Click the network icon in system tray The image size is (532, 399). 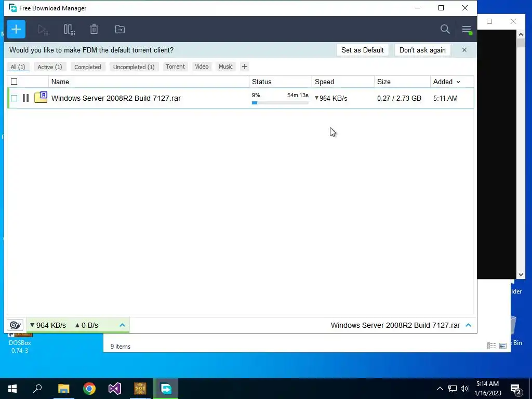(x=453, y=389)
